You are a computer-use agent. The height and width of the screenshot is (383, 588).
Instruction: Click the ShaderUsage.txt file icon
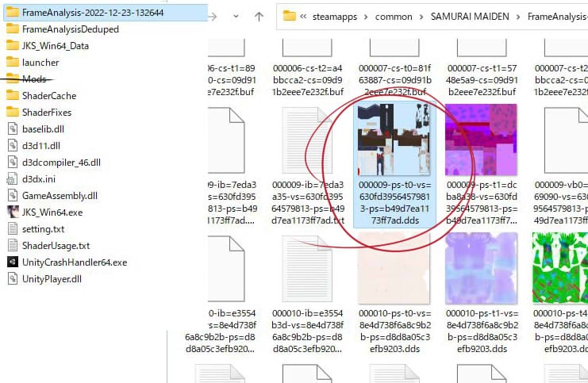click(x=13, y=246)
